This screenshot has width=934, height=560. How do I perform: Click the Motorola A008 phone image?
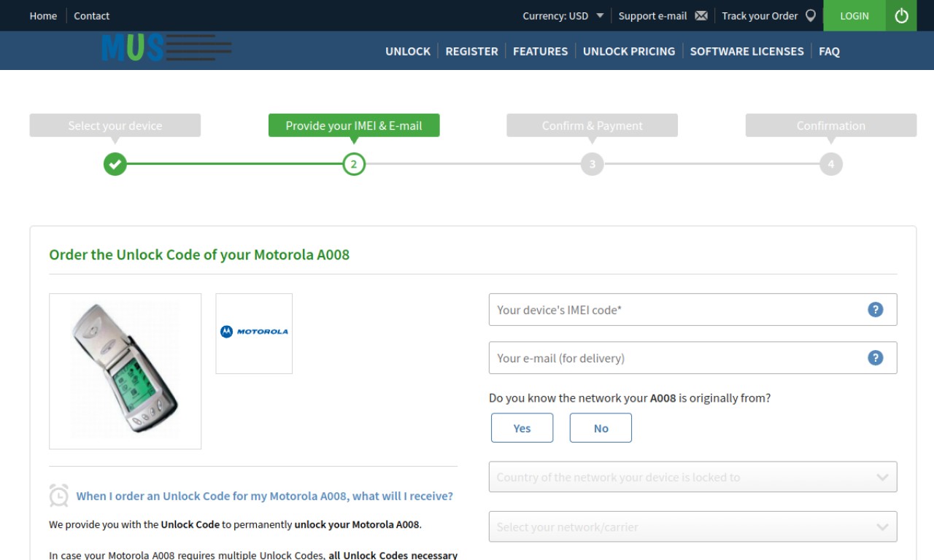click(125, 371)
